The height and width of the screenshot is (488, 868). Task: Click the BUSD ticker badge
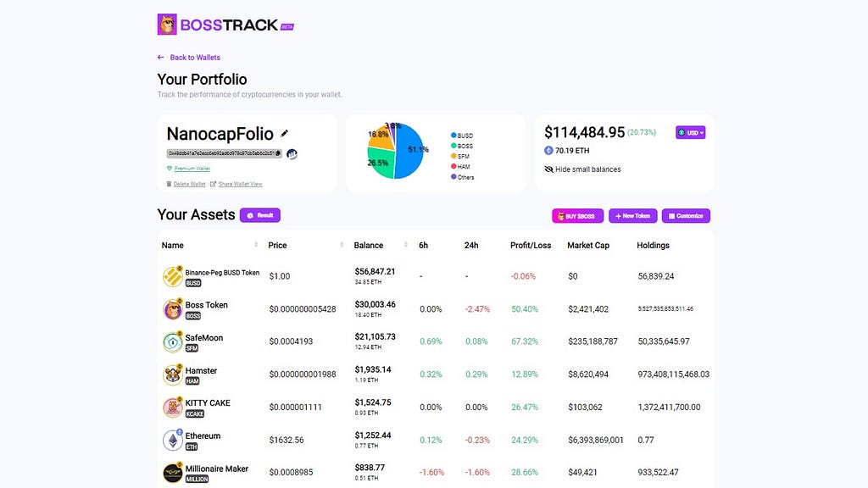[193, 283]
